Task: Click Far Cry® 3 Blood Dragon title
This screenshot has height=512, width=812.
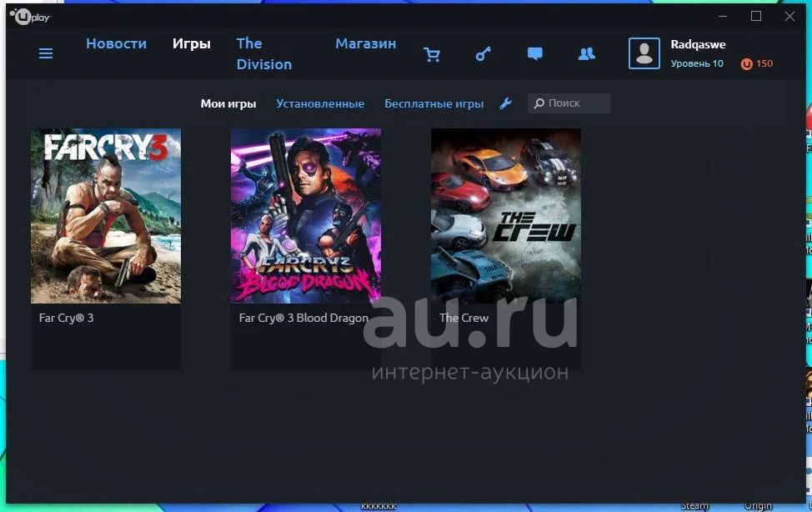Action: click(304, 319)
